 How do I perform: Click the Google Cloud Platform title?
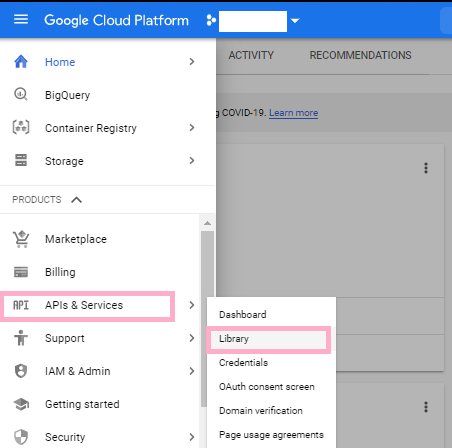tap(116, 20)
